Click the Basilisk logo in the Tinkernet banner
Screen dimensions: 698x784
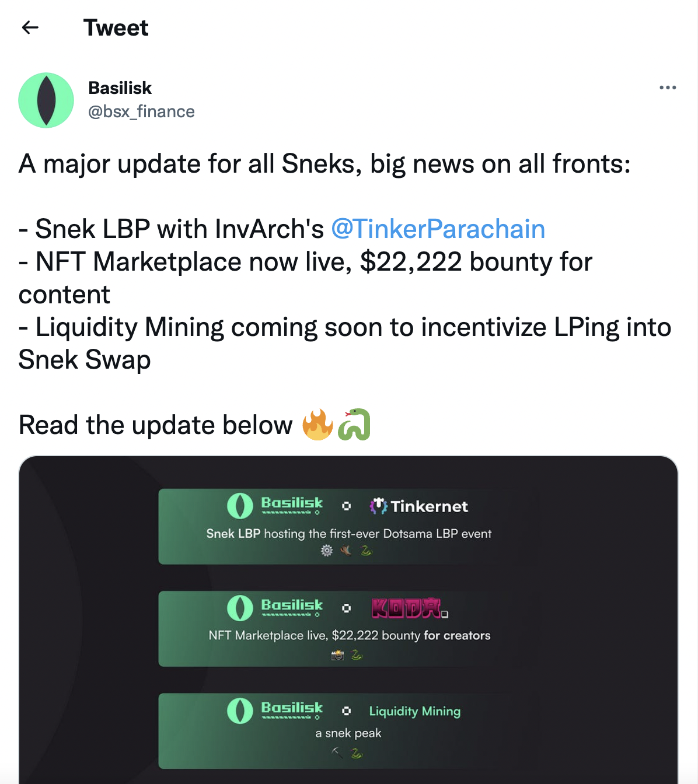click(x=274, y=505)
